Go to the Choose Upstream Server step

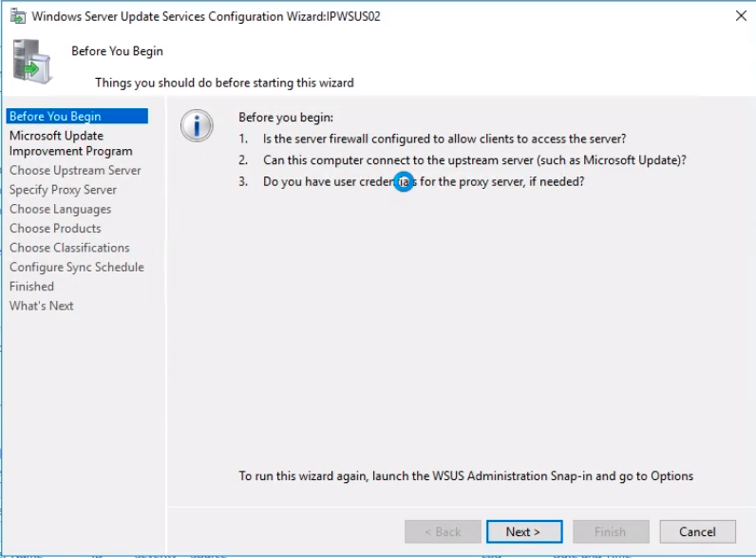point(75,171)
